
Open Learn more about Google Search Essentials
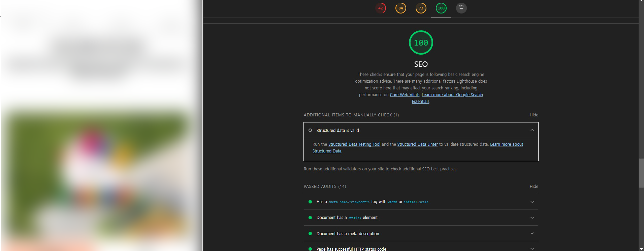click(452, 95)
